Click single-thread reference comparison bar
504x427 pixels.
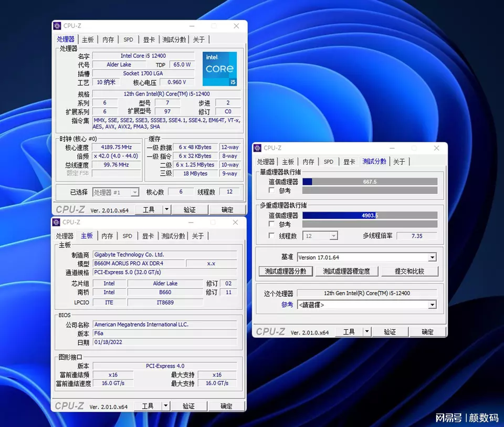point(370,190)
